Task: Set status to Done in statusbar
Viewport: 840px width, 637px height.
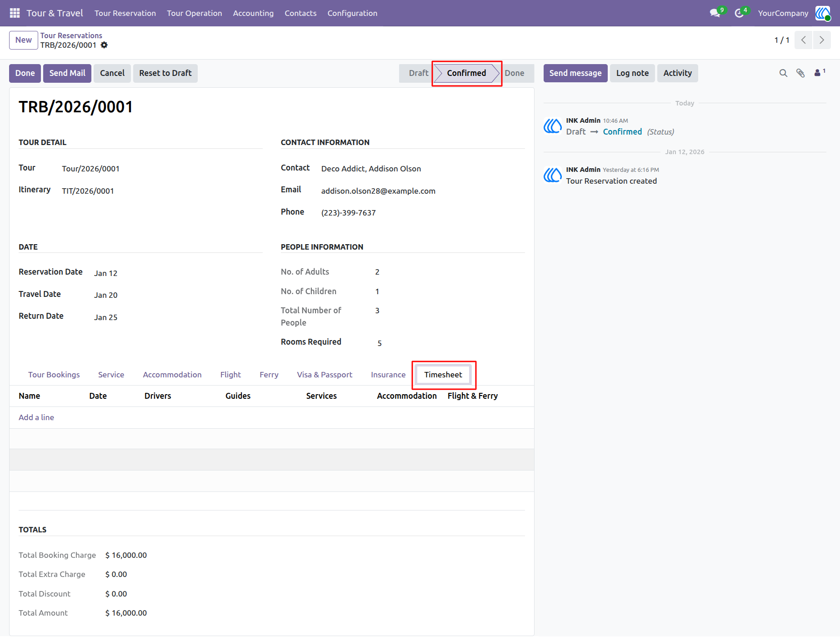Action: point(514,73)
